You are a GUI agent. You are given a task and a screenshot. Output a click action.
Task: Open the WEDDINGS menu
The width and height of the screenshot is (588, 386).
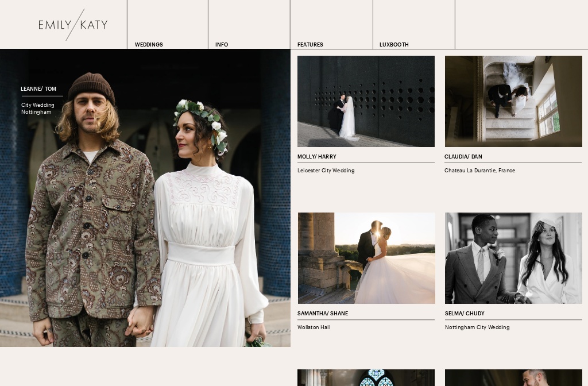[x=149, y=45]
